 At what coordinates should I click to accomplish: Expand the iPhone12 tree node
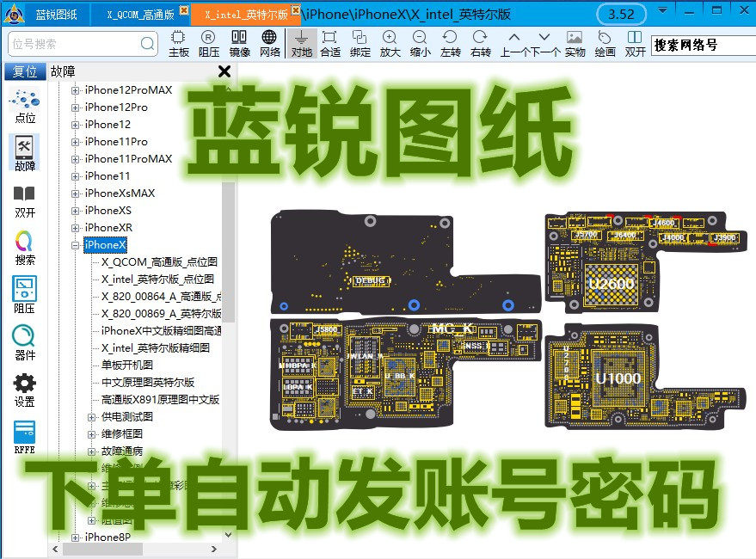tap(75, 125)
